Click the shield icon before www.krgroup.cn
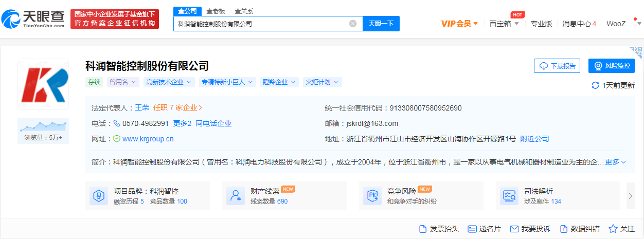 pos(117,139)
